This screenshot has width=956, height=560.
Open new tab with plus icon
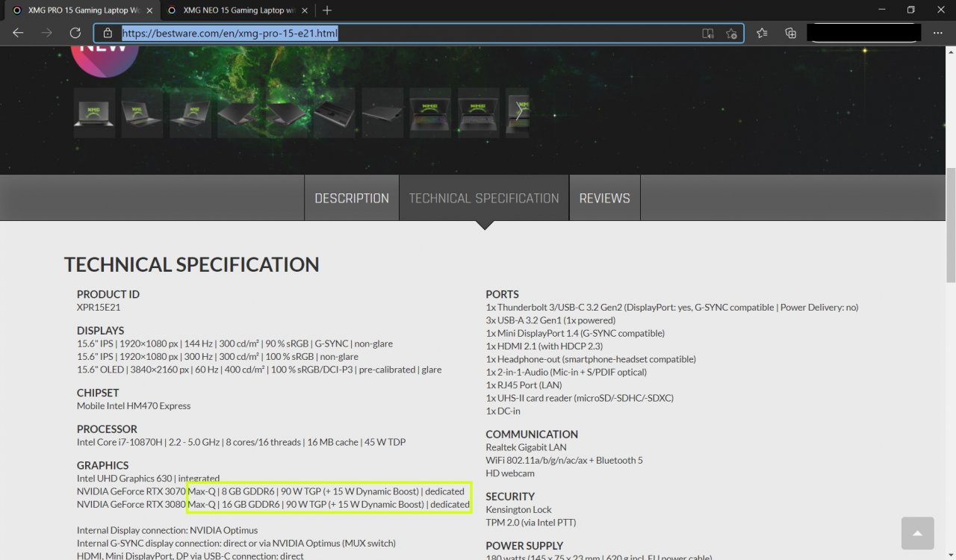[326, 10]
